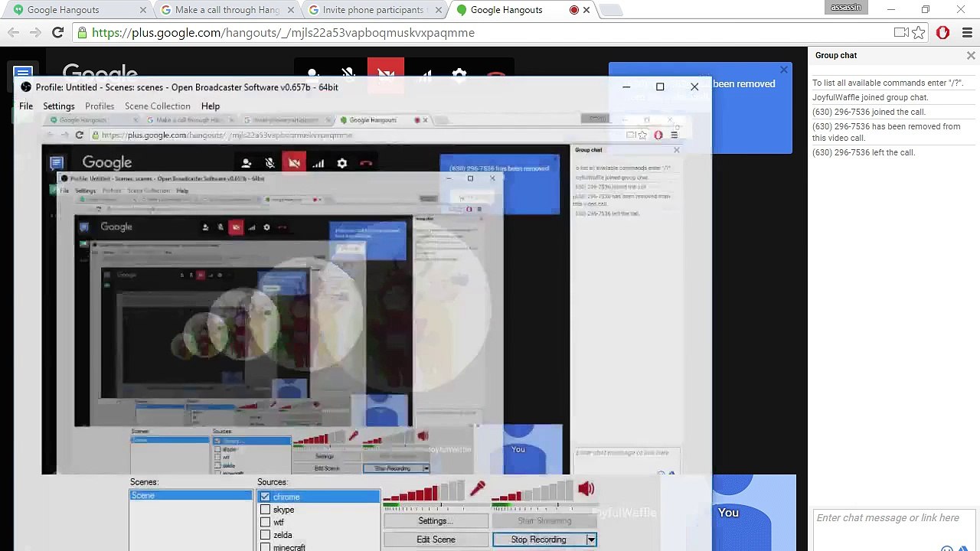Open the Profiles menu in OBS

click(100, 106)
